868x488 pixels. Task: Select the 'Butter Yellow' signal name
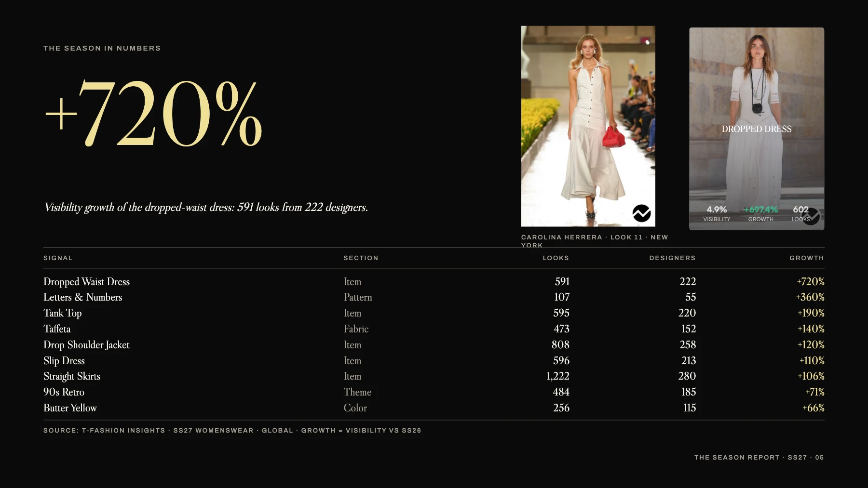[x=70, y=408]
